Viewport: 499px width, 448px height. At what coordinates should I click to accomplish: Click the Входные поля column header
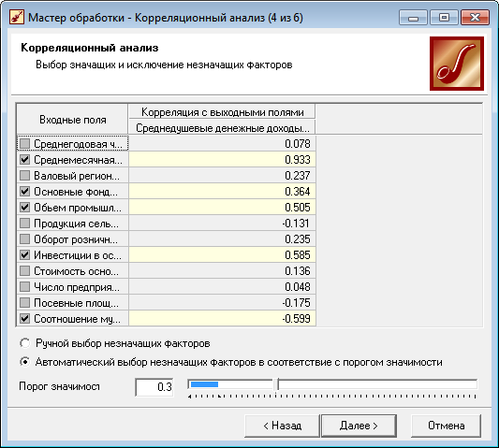72,119
